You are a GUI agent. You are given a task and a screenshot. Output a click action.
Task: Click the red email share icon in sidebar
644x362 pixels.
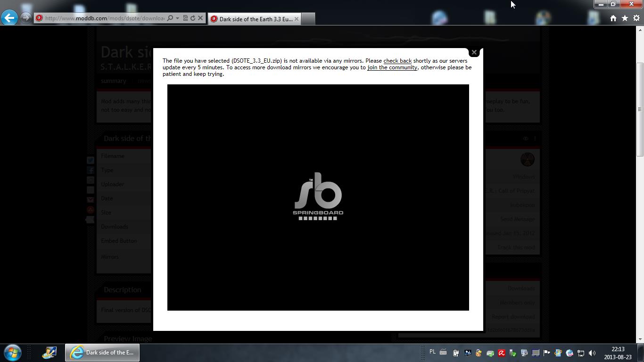(90, 200)
